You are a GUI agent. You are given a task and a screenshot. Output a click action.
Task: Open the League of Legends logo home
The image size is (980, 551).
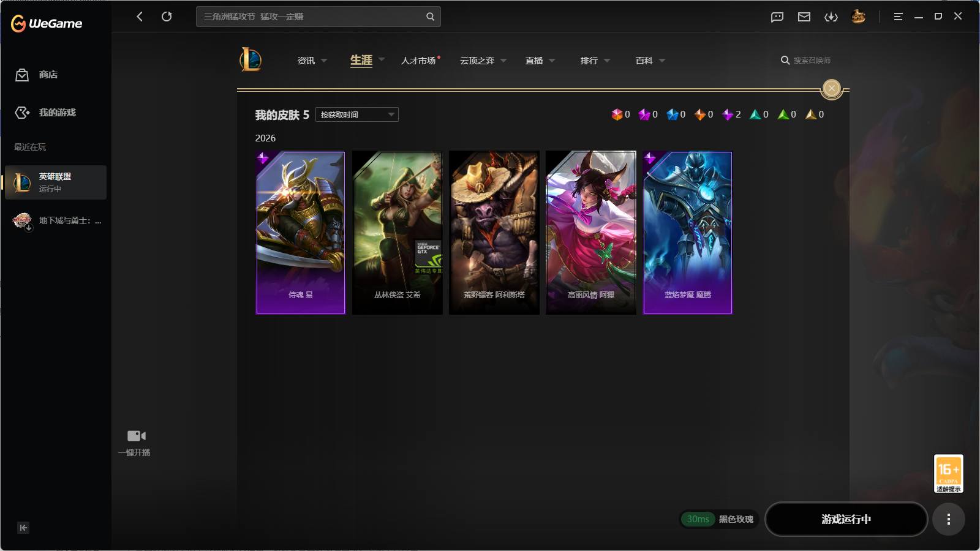(251, 60)
